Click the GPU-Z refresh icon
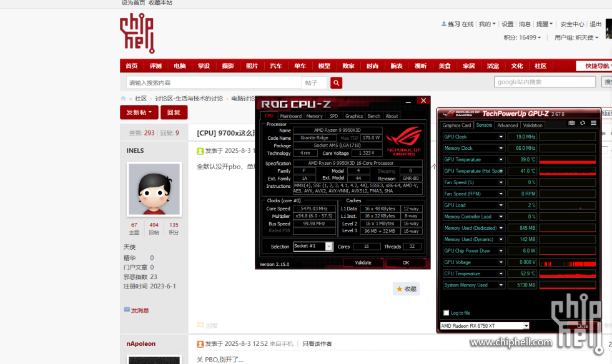612x364 pixels. pyautogui.click(x=582, y=123)
